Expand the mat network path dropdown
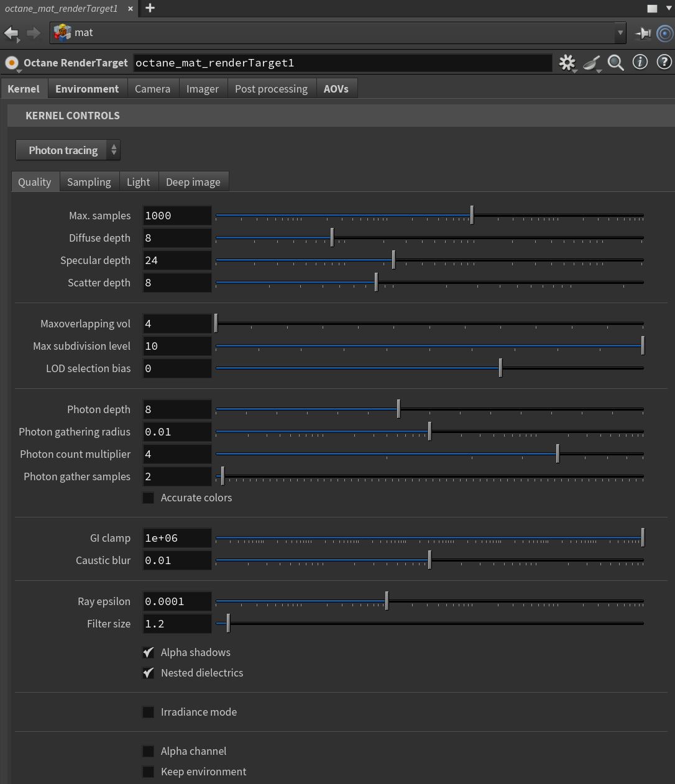The height and width of the screenshot is (784, 675). (620, 33)
